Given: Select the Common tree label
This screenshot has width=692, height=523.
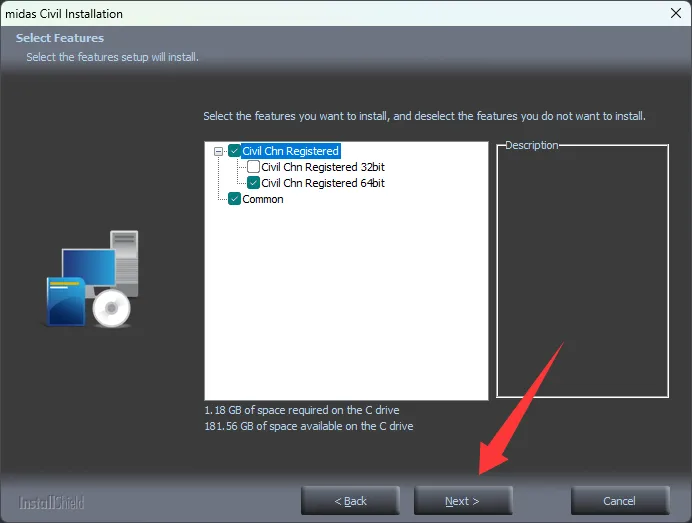Looking at the screenshot, I should pos(263,199).
